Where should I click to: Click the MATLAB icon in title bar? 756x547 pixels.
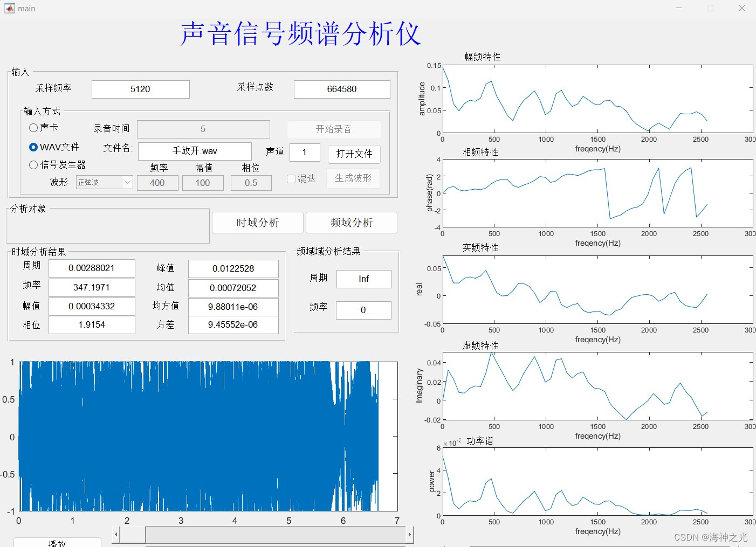click(10, 8)
